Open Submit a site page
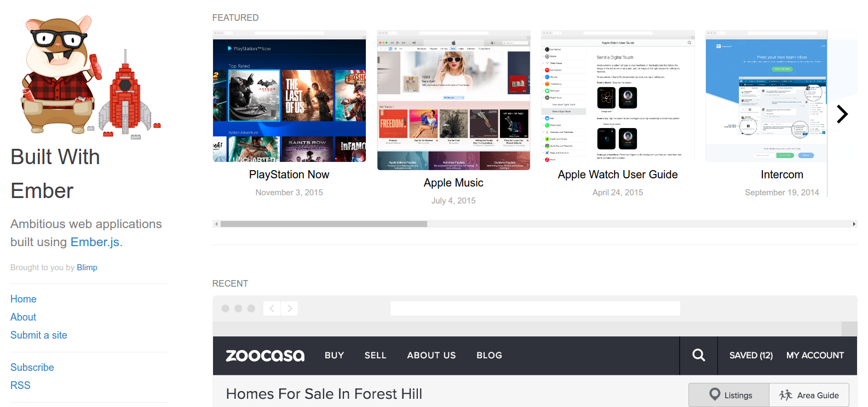This screenshot has width=868, height=407. (x=39, y=335)
